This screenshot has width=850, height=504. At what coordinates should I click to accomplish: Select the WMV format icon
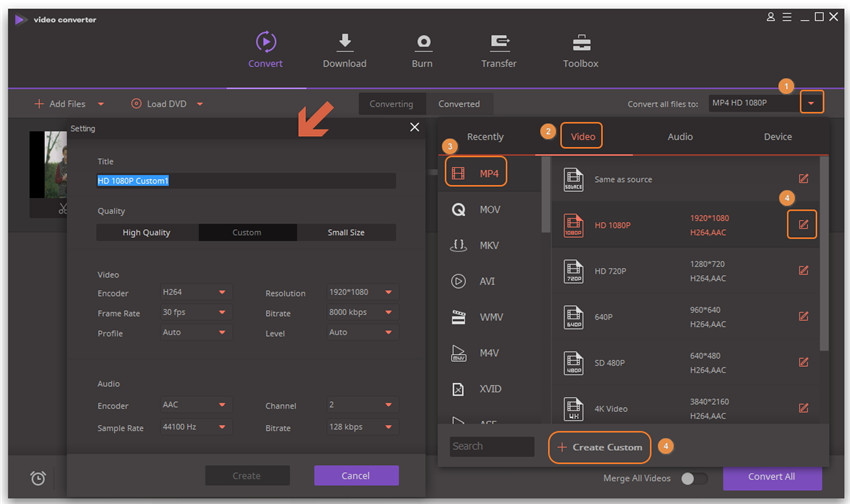coord(459,317)
